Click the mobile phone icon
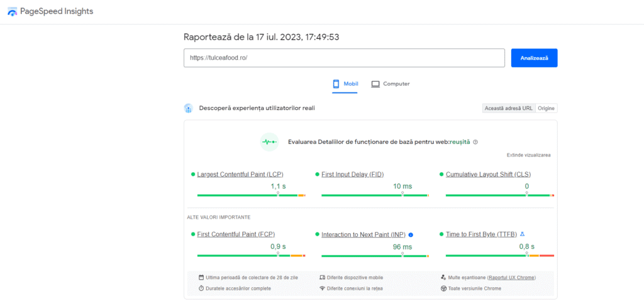This screenshot has height=301, width=644. pos(336,84)
